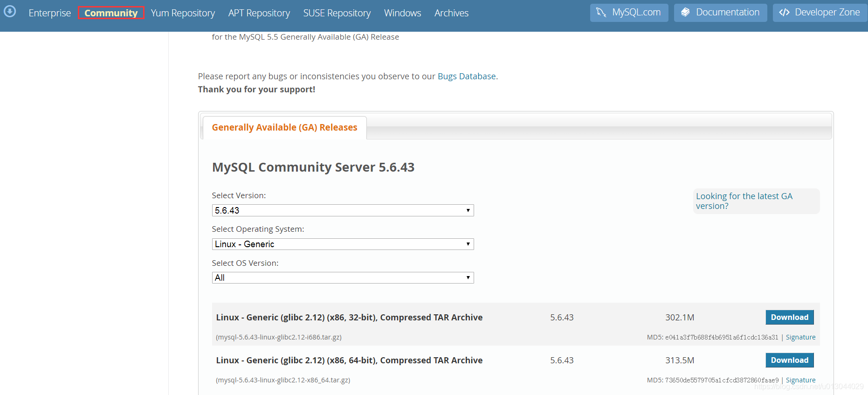
Task: Click the 32-bit Compressed TAR Archive title
Action: tap(349, 318)
